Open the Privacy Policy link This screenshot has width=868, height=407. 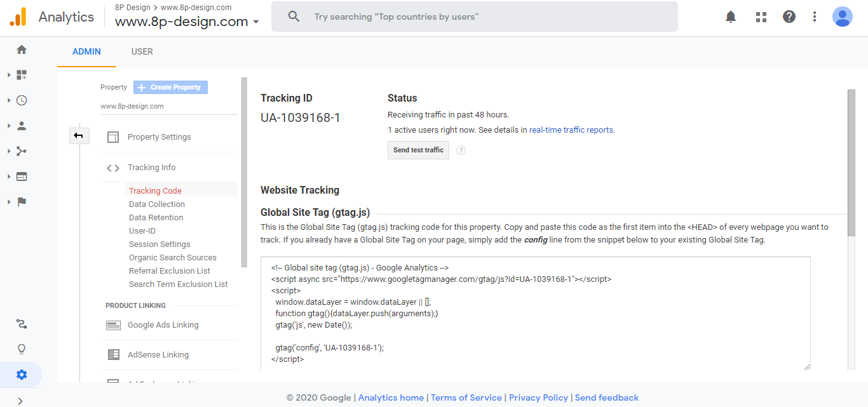coord(538,398)
